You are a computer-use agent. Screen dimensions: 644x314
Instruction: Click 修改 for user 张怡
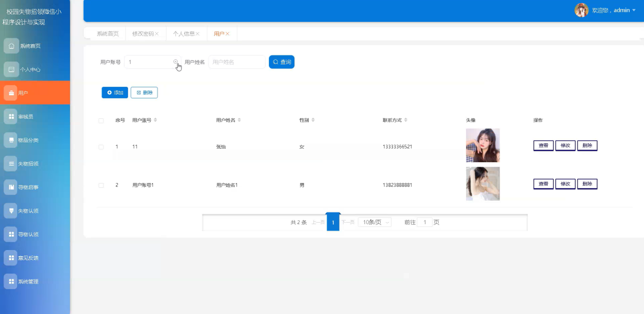tap(565, 146)
